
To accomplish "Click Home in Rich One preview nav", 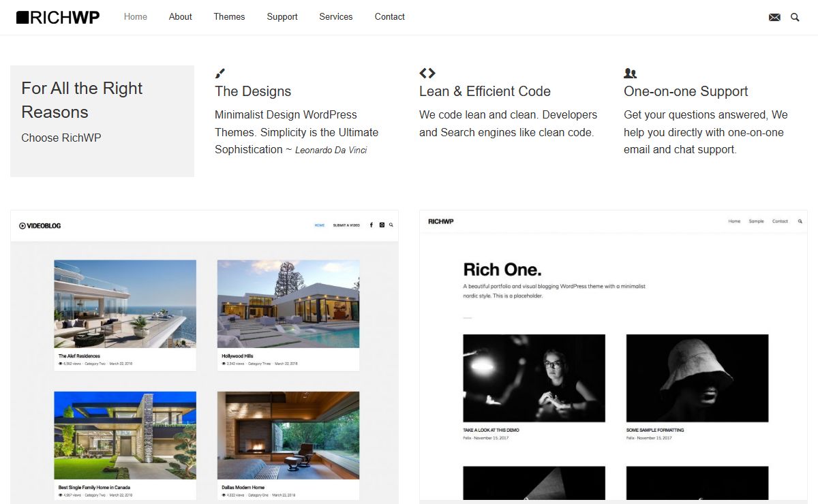I will click(734, 221).
